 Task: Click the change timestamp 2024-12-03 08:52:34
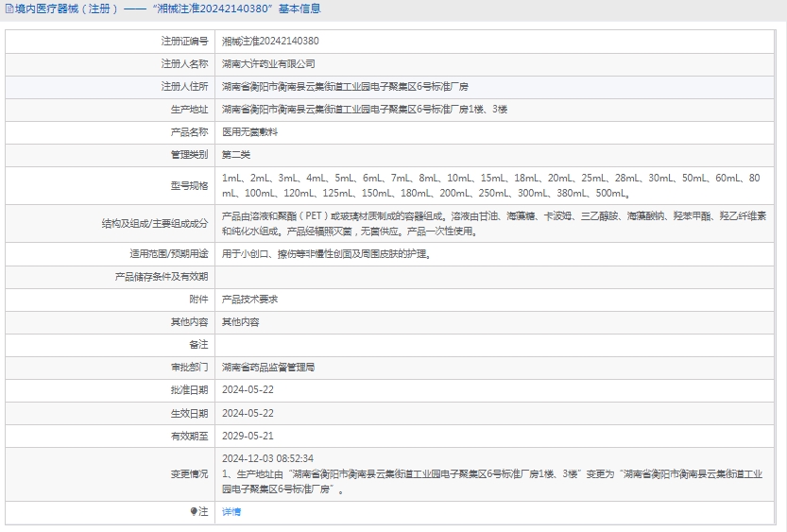pos(267,458)
